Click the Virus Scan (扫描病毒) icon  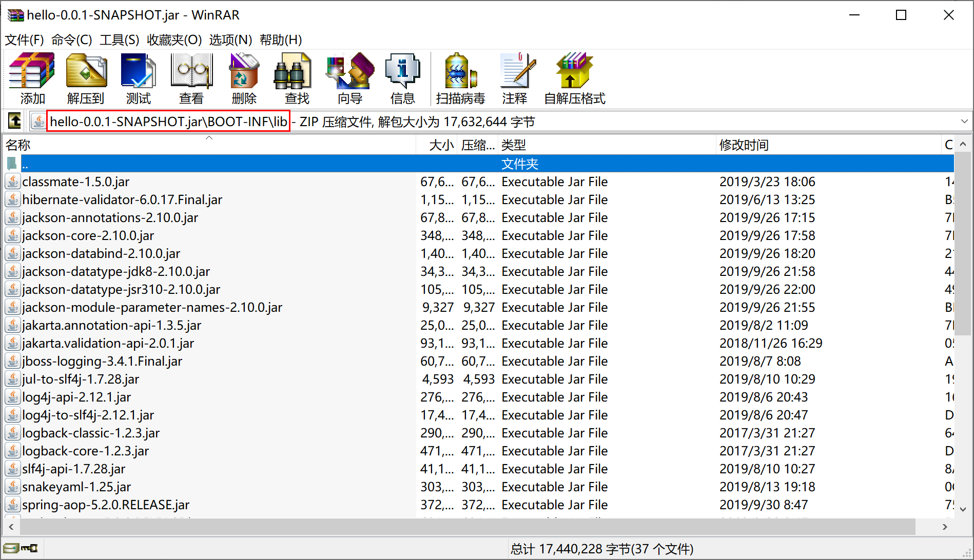460,78
